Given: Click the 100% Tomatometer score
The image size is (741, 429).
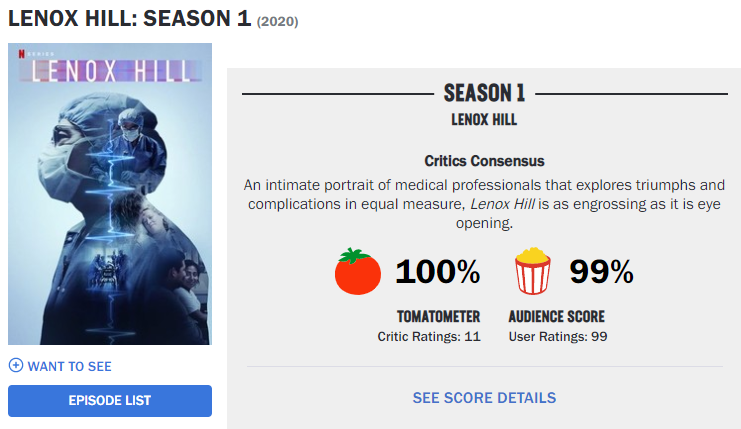Looking at the screenshot, I should [438, 272].
